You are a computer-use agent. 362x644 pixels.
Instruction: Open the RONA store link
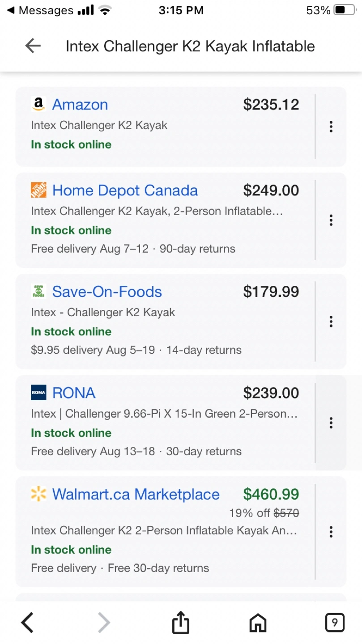click(74, 393)
